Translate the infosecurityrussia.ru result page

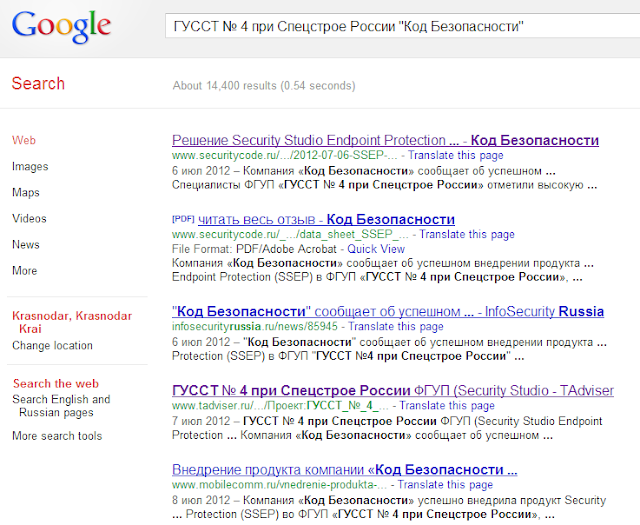pos(396,327)
